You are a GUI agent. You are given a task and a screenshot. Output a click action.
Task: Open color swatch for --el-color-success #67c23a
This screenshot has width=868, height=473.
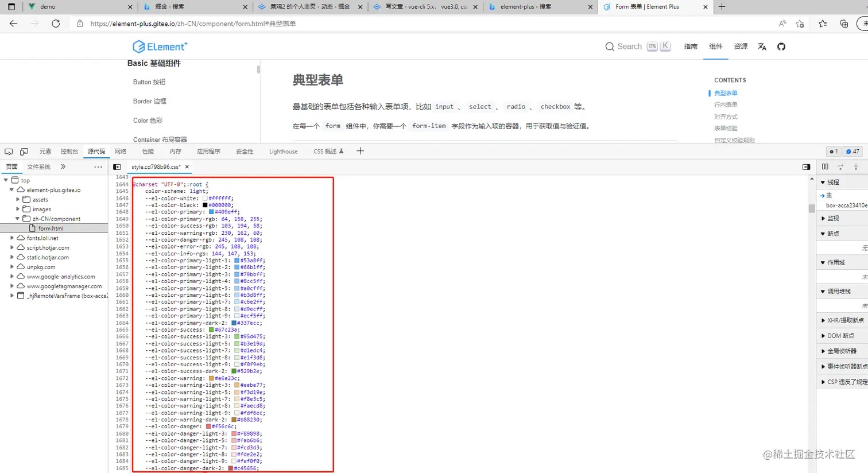(x=211, y=330)
